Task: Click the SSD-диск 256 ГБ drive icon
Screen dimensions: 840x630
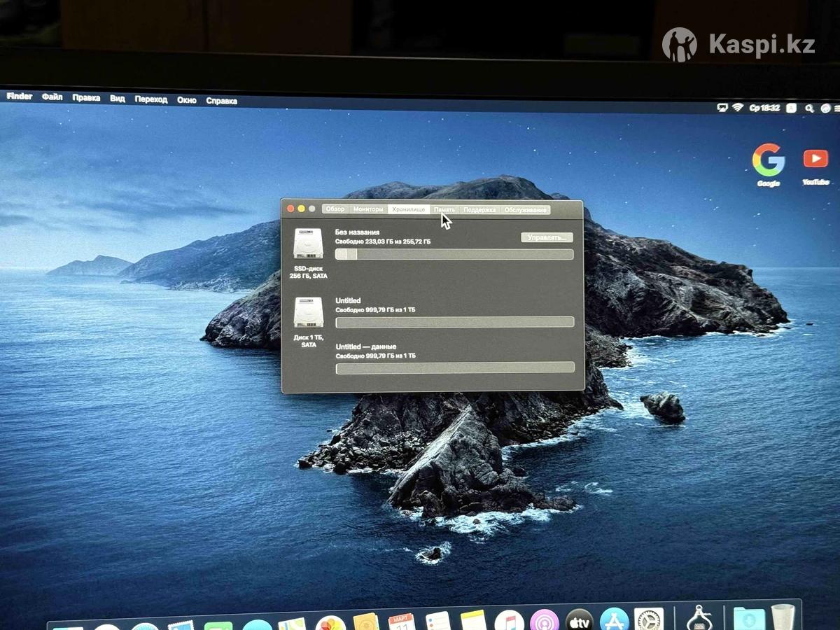Action: [308, 244]
